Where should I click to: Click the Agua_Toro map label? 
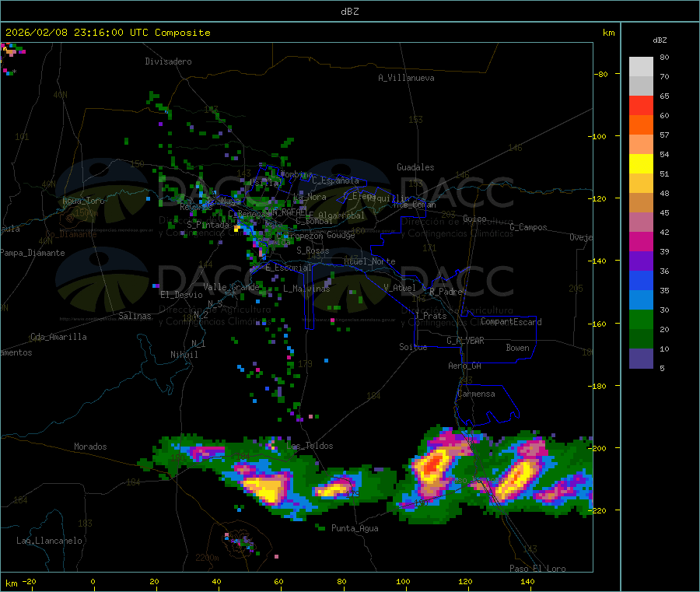[83, 201]
